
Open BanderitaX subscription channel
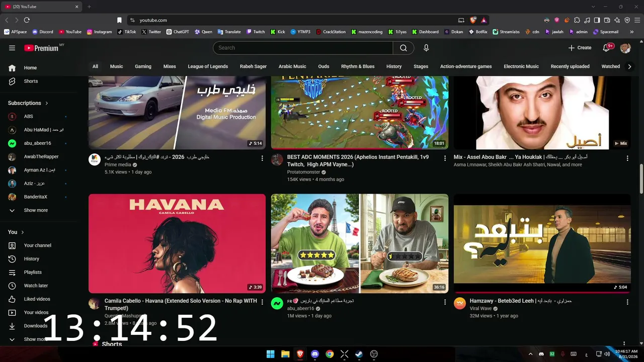pos(36,197)
